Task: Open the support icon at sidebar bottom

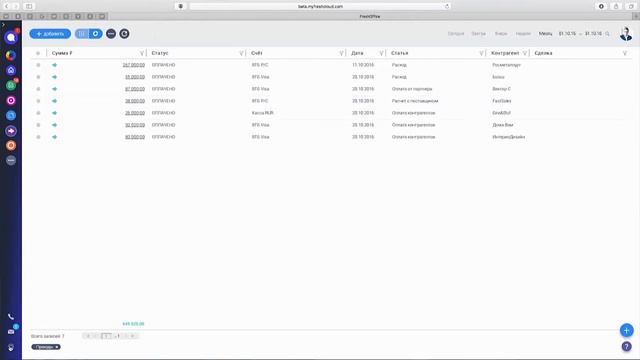Action: tap(11, 347)
